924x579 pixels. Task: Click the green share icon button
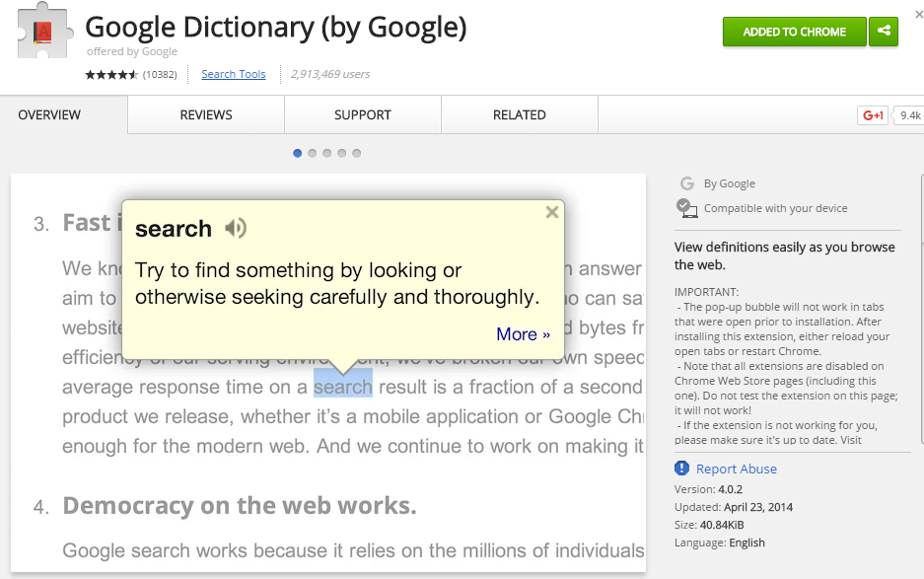coord(884,32)
